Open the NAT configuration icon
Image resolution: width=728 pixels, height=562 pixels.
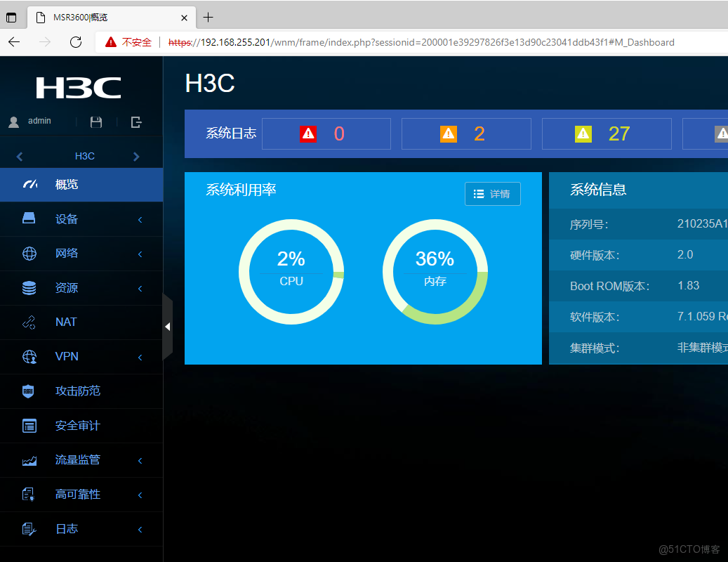click(28, 322)
